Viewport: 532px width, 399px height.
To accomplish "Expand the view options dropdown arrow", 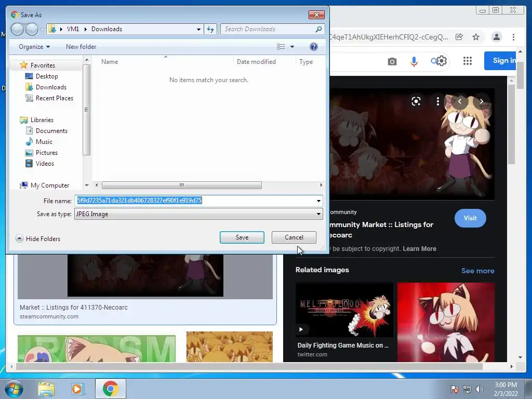I will point(292,46).
